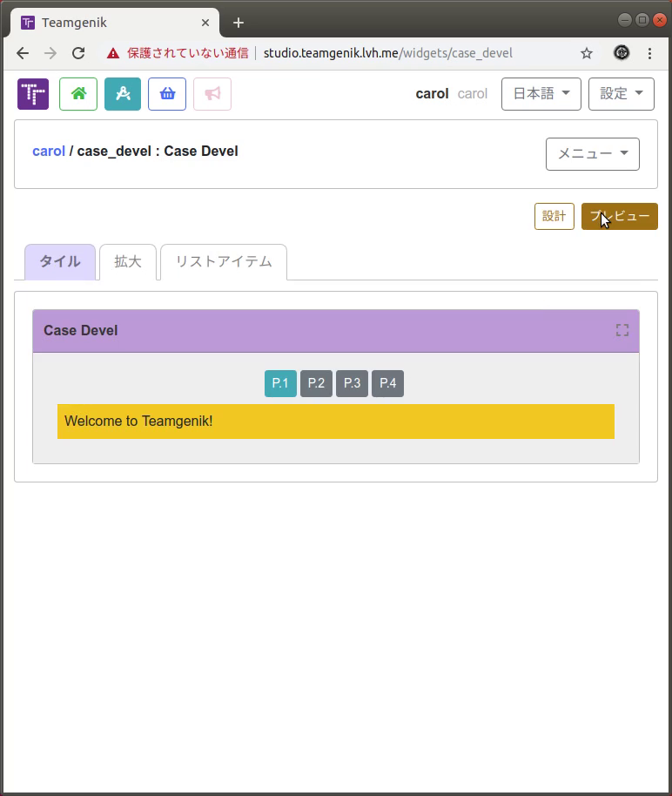Viewport: 672px width, 796px height.
Task: Click the case_devel : Case Devel heading
Action: (158, 152)
